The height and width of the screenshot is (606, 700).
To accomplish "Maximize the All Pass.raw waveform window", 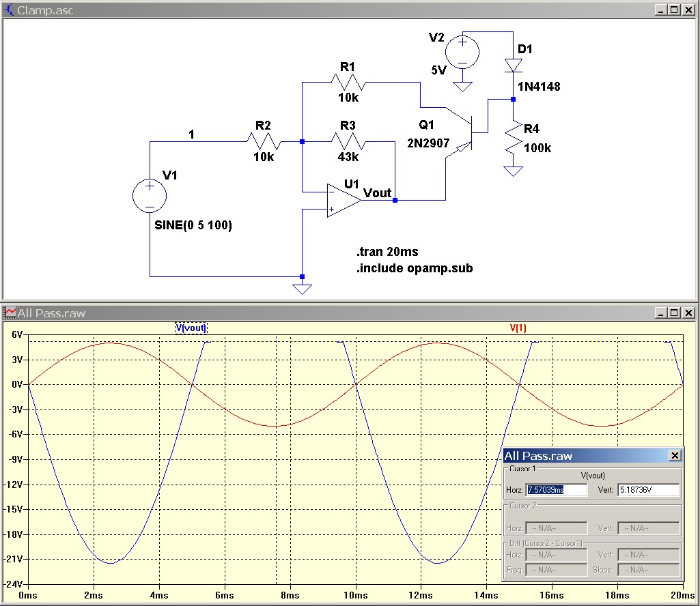I will tap(674, 313).
